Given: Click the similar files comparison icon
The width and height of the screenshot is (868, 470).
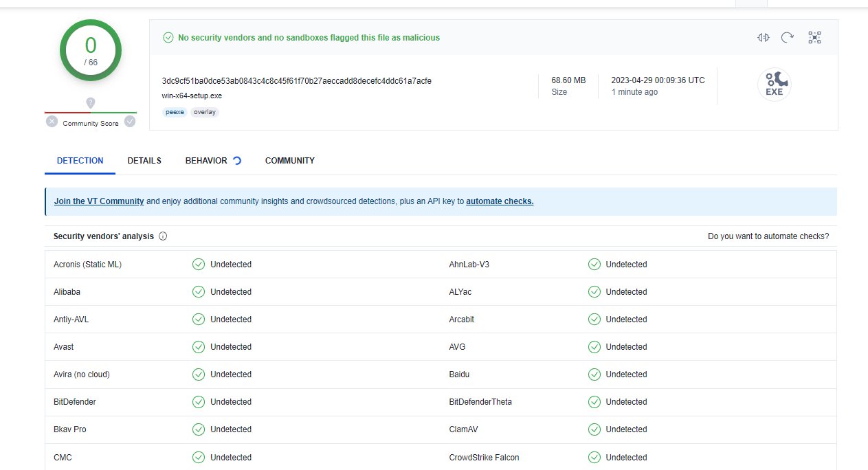Looking at the screenshot, I should tap(762, 38).
